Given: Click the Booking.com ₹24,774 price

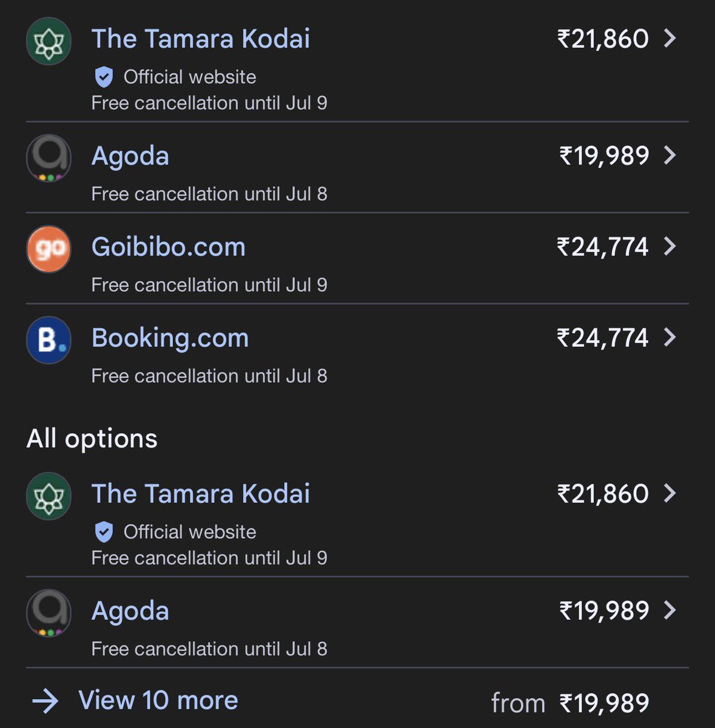Looking at the screenshot, I should click(x=603, y=338).
